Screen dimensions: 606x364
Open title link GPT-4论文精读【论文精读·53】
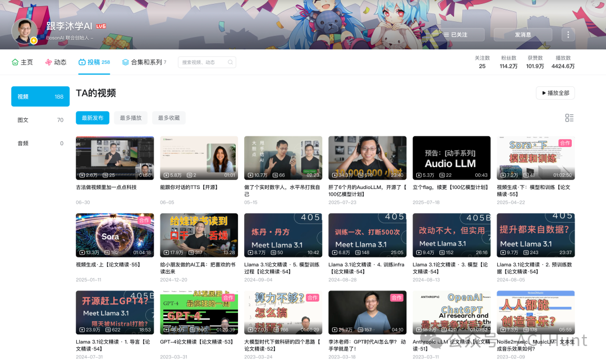click(x=197, y=342)
